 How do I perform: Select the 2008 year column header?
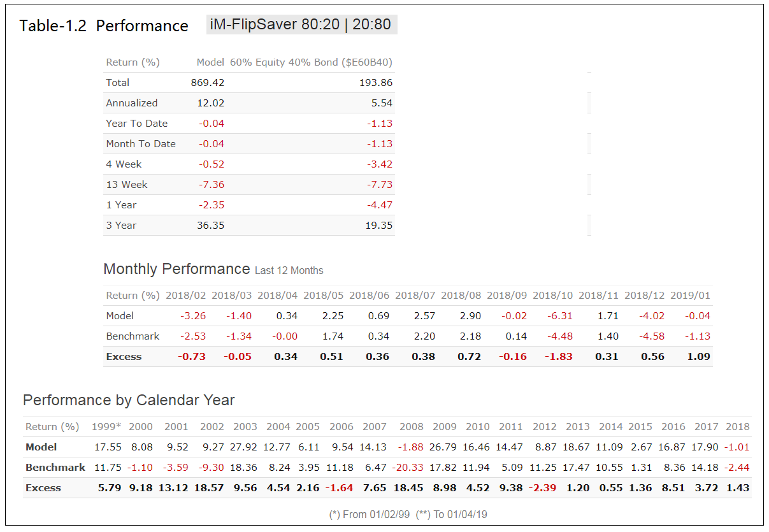coord(412,427)
